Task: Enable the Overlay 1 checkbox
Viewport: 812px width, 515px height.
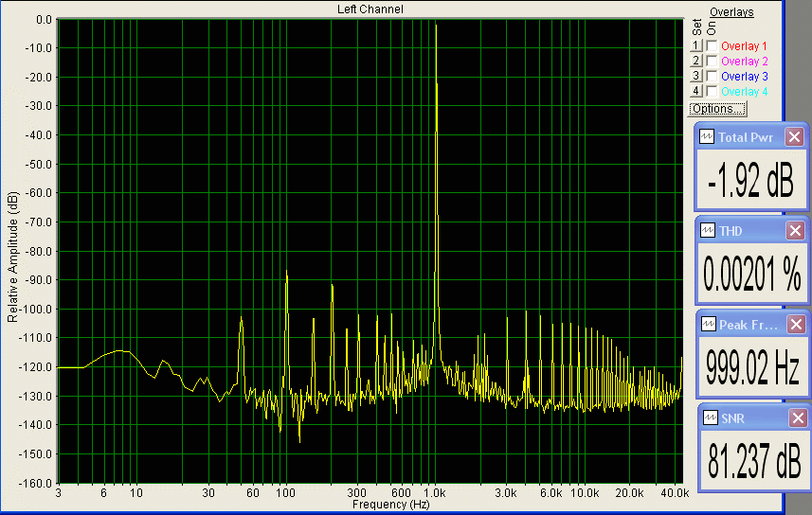Action: tap(713, 46)
